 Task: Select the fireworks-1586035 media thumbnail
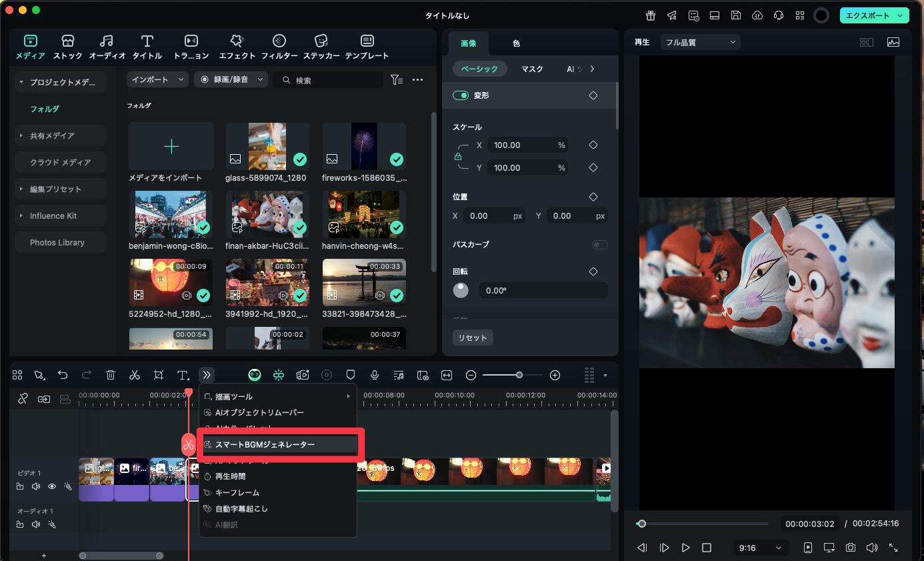(364, 146)
